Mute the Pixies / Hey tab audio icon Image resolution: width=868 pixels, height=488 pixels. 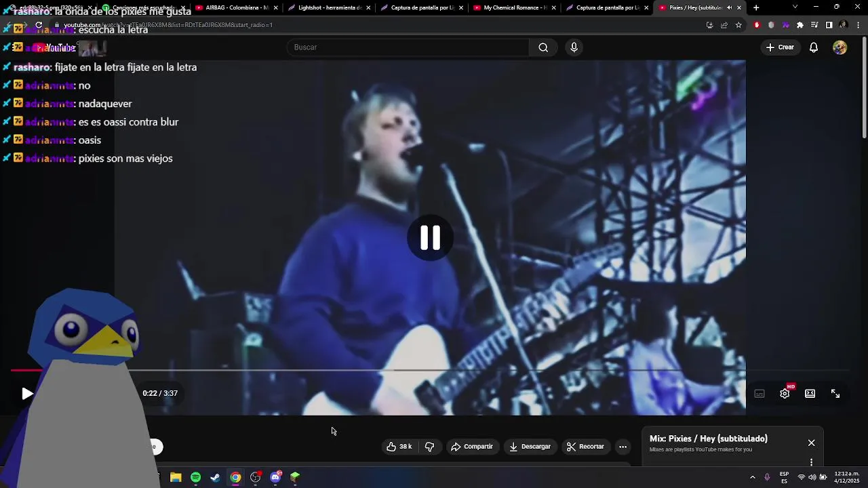(729, 7)
